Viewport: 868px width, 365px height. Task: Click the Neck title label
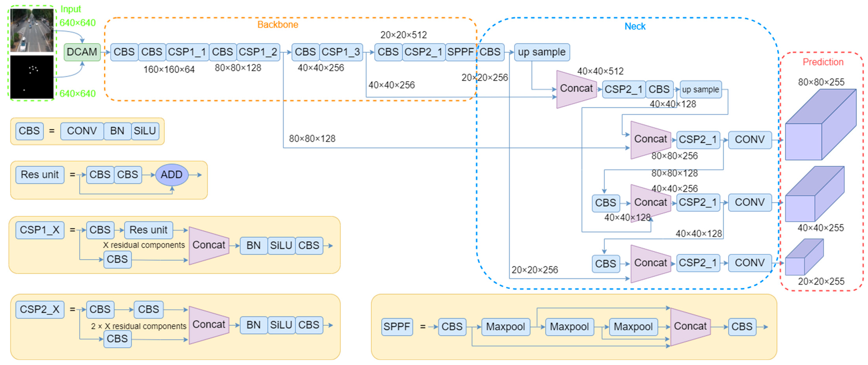635,26
